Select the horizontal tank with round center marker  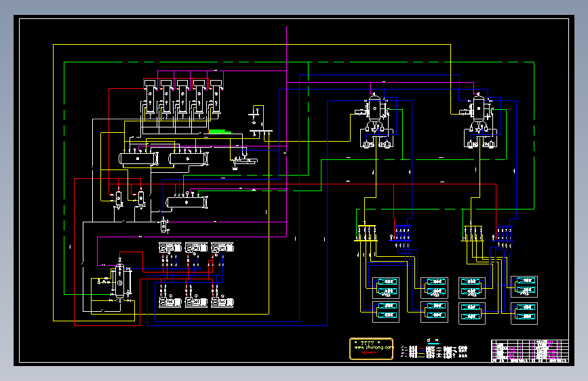(x=187, y=203)
